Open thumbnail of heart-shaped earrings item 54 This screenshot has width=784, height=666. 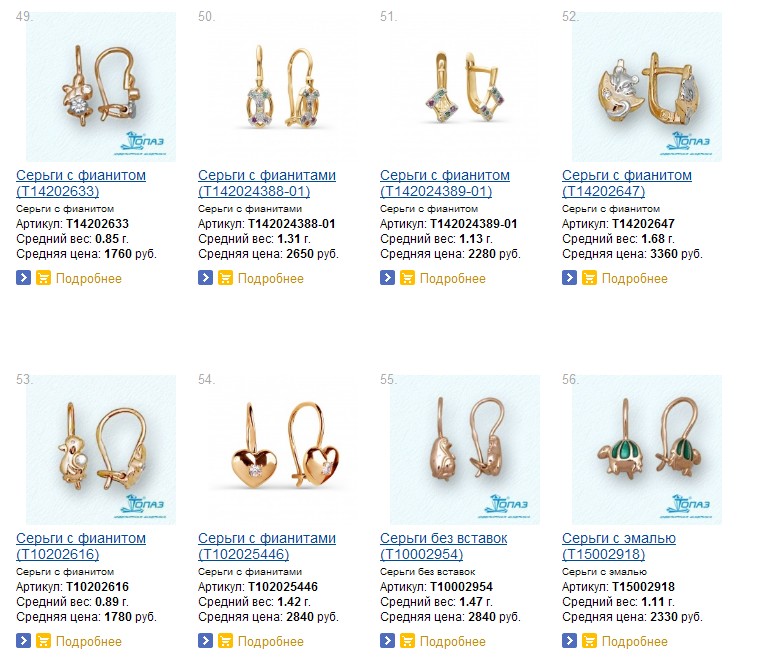point(283,450)
